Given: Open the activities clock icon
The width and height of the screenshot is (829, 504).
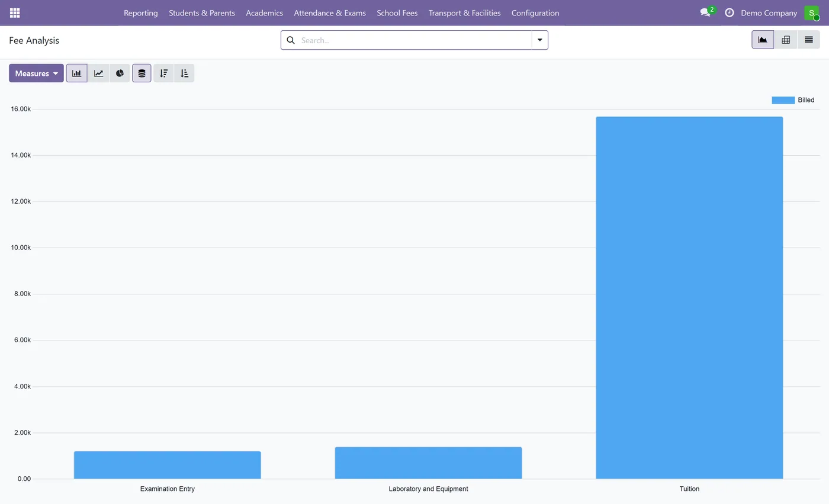Looking at the screenshot, I should 730,12.
